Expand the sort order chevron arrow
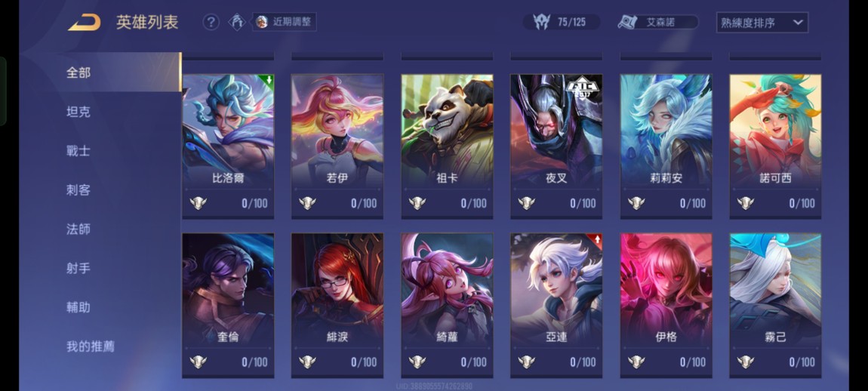The width and height of the screenshot is (868, 391). click(798, 23)
